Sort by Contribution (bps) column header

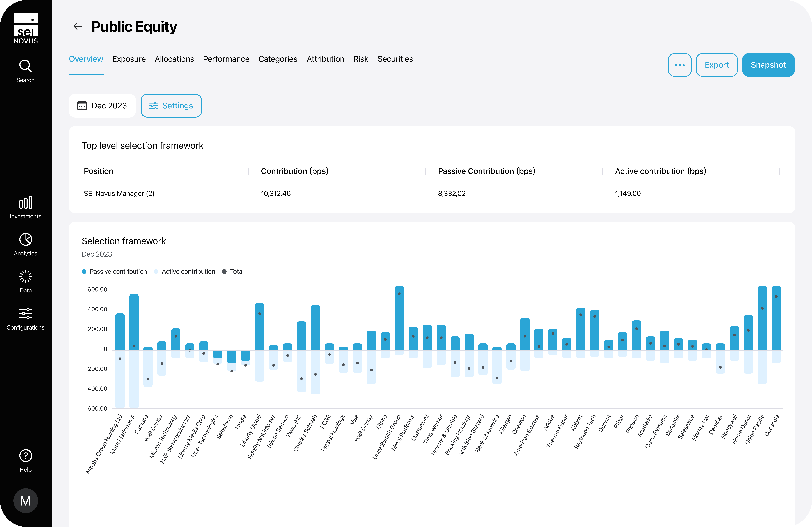(295, 171)
